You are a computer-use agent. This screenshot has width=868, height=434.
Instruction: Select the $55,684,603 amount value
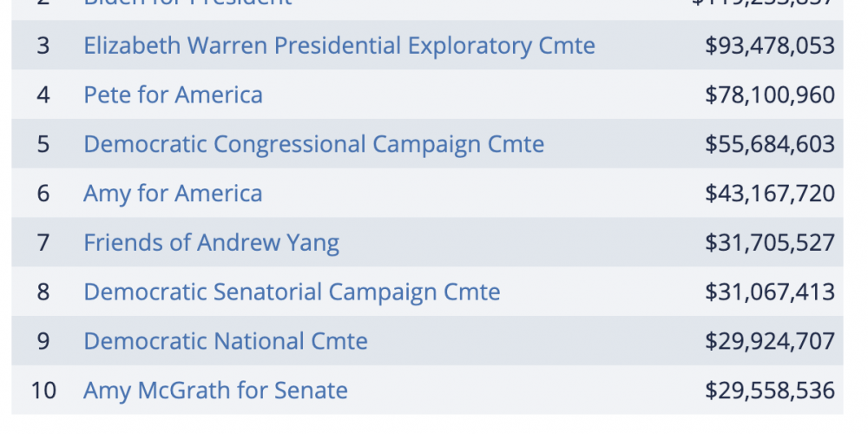click(770, 144)
